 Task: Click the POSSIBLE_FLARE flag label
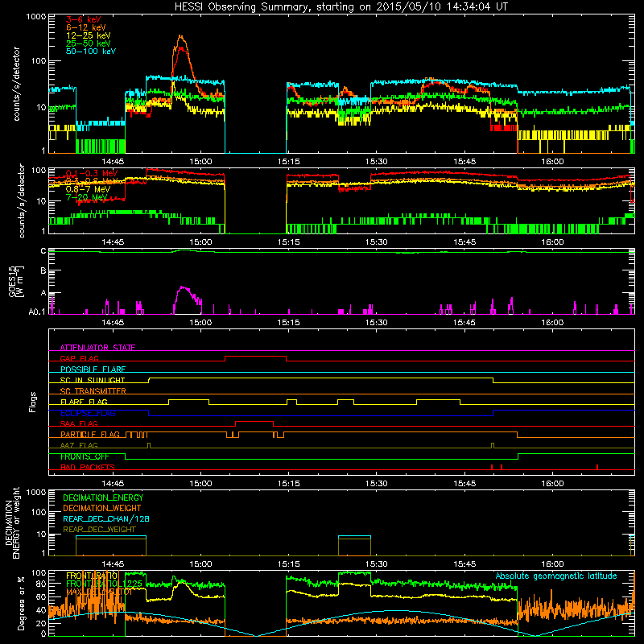[93, 369]
